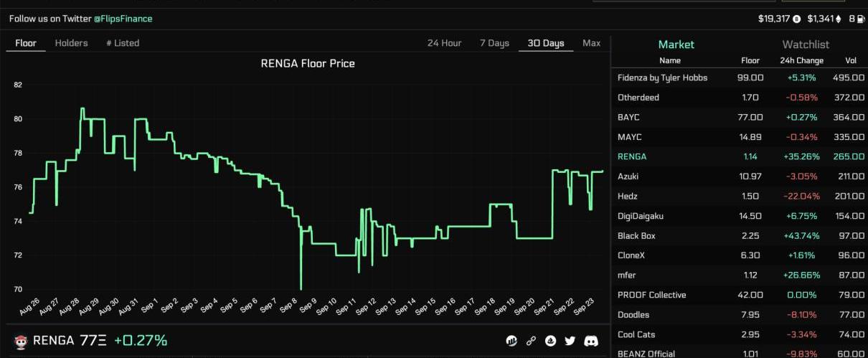868x358 pixels.
Task: Click the Bitcoin coin icon beside $19,317
Action: point(796,19)
